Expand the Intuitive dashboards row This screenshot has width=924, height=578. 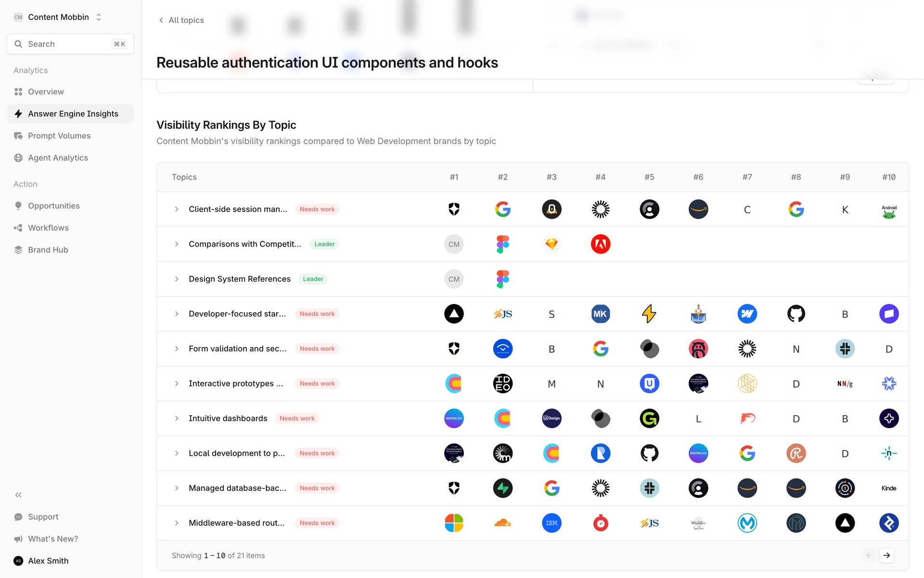pos(177,419)
